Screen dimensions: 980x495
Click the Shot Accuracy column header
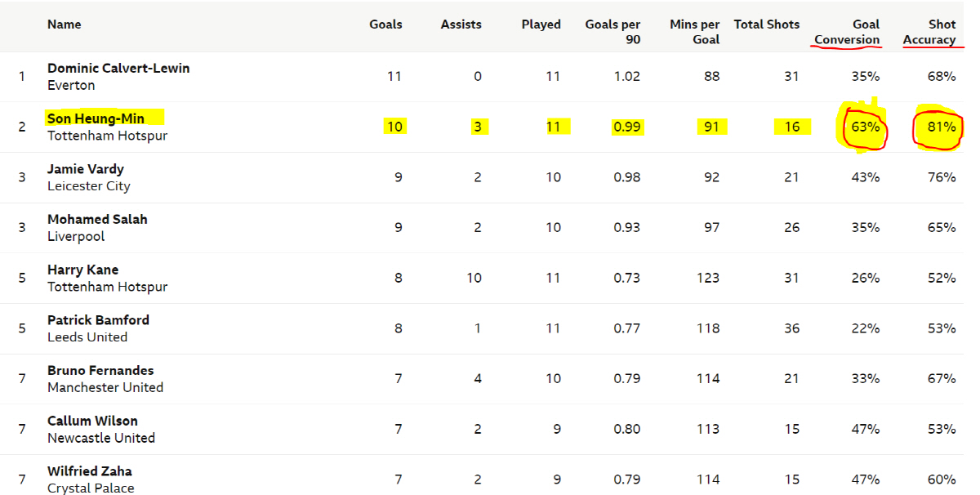(x=929, y=32)
